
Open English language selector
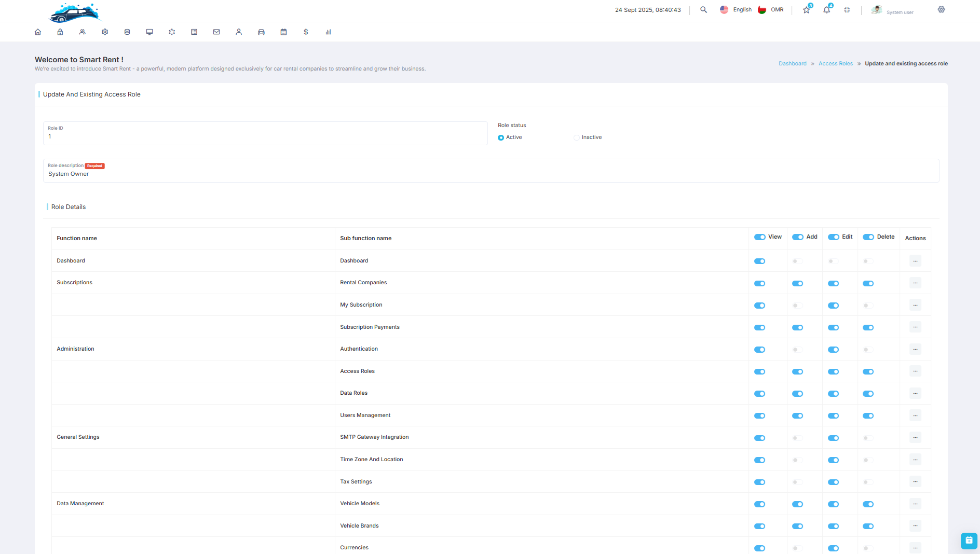coord(736,10)
